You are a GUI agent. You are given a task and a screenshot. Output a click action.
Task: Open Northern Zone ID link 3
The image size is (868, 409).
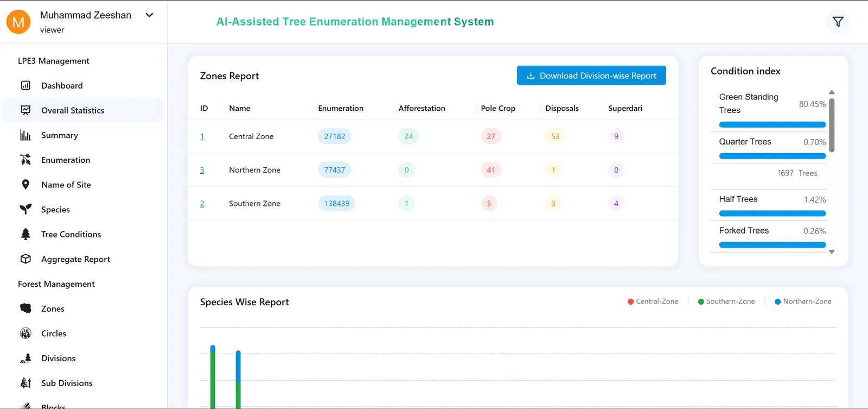[202, 170]
